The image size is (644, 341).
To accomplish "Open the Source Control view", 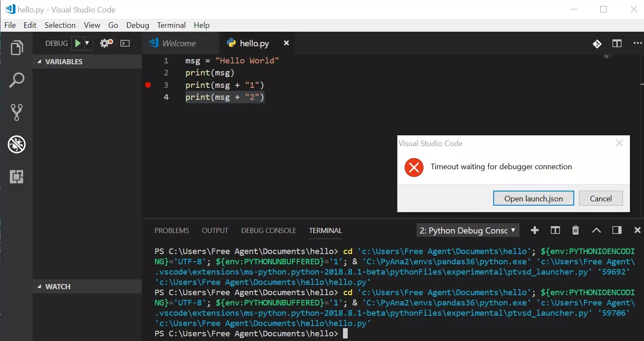I will 16,112.
